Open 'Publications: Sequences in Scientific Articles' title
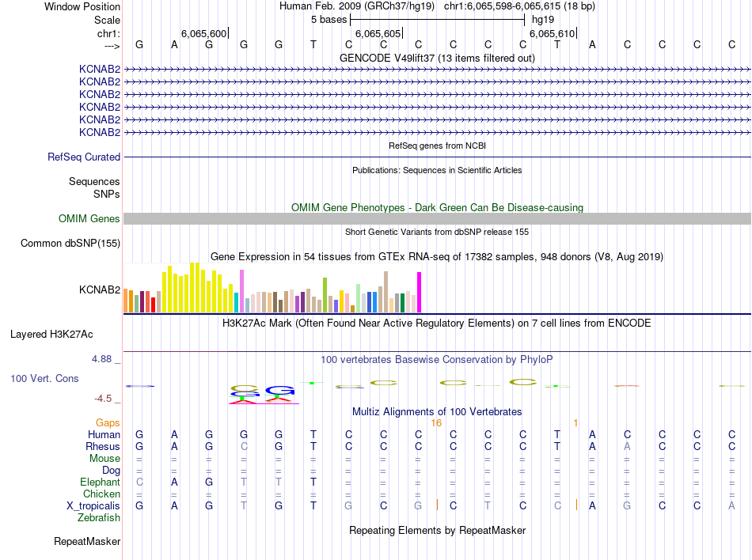This screenshot has width=752, height=560. (x=437, y=170)
